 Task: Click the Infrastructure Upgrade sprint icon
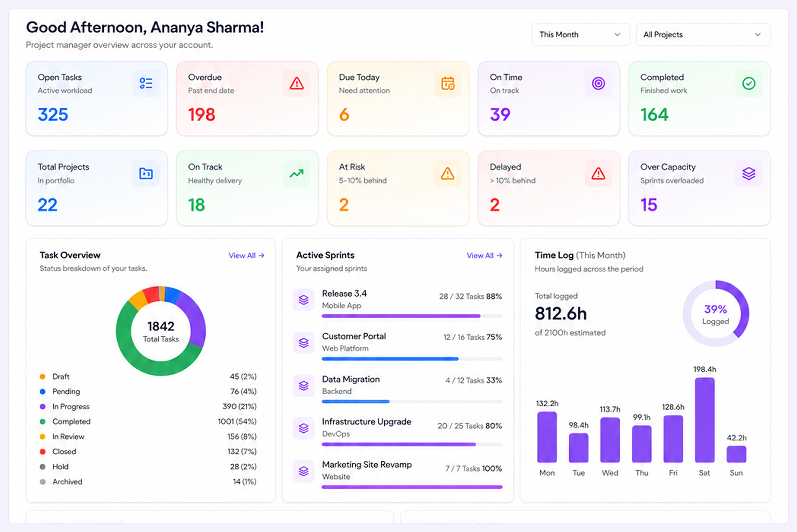pos(304,428)
